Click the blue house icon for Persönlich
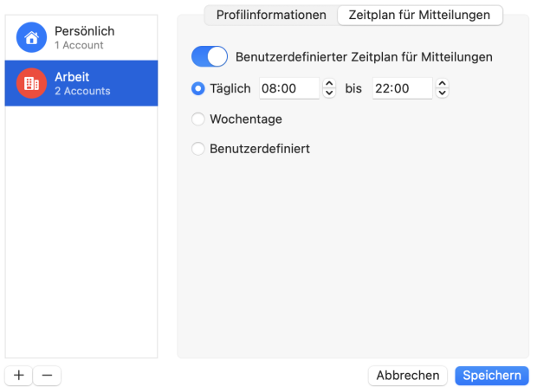 tap(32, 37)
